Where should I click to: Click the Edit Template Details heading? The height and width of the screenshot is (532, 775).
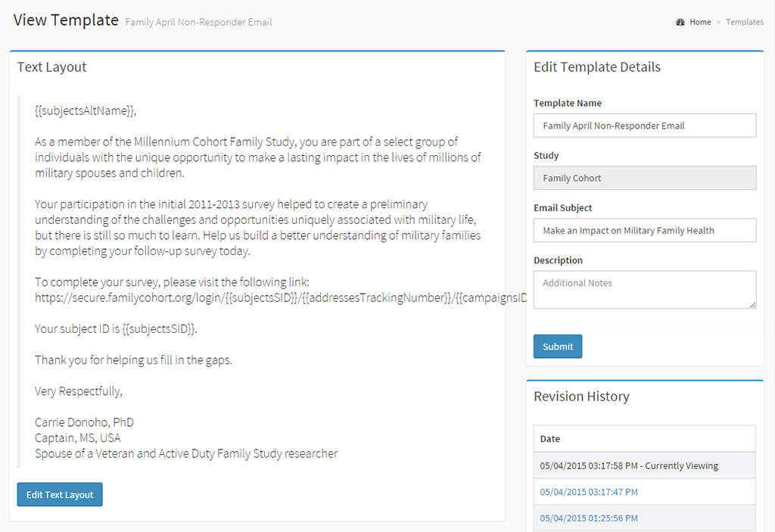[x=597, y=67]
